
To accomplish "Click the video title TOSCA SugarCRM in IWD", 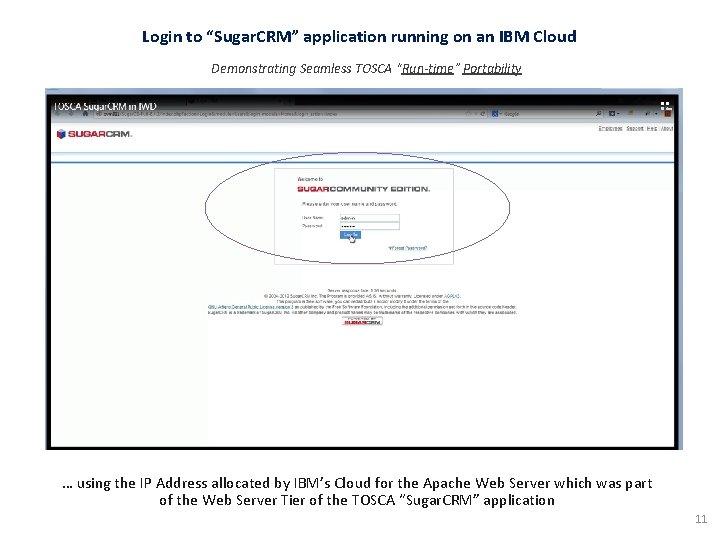I will coord(105,106).
